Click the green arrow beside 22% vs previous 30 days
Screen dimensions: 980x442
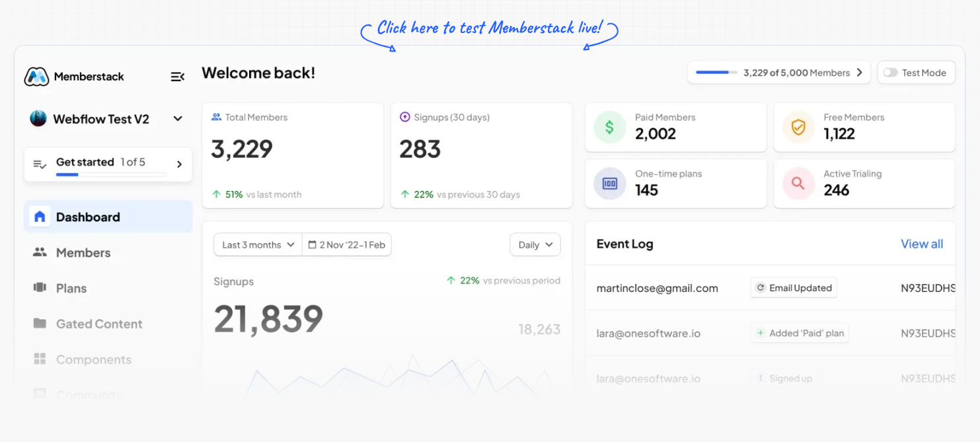[x=405, y=194]
